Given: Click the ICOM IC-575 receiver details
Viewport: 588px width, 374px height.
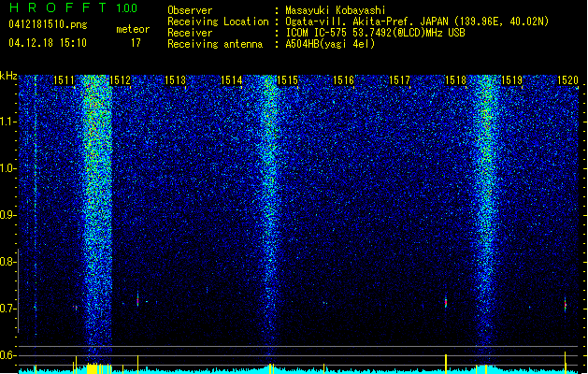Looking at the screenshot, I should coord(376,33).
